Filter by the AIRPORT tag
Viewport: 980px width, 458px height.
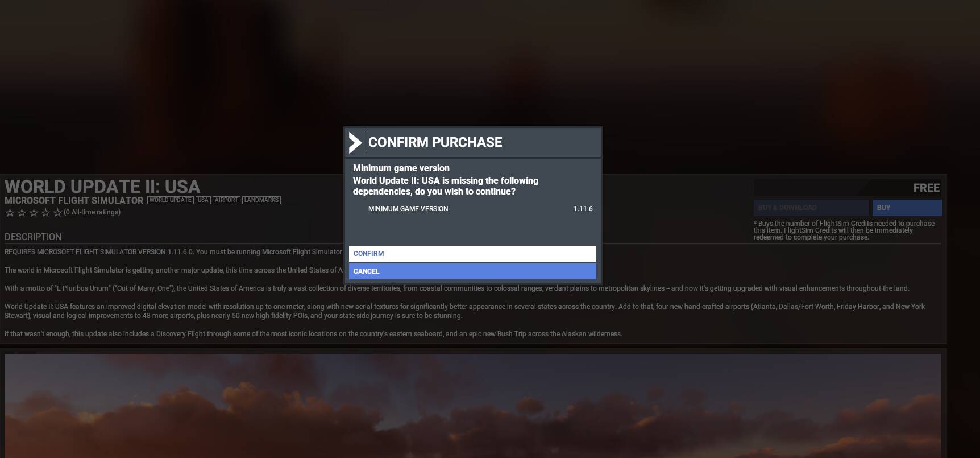pyautogui.click(x=226, y=200)
